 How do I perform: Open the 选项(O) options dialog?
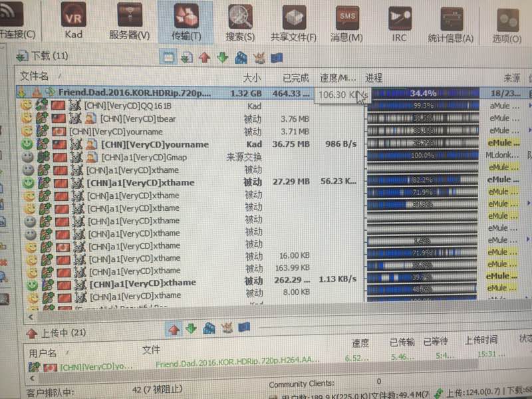point(507,25)
